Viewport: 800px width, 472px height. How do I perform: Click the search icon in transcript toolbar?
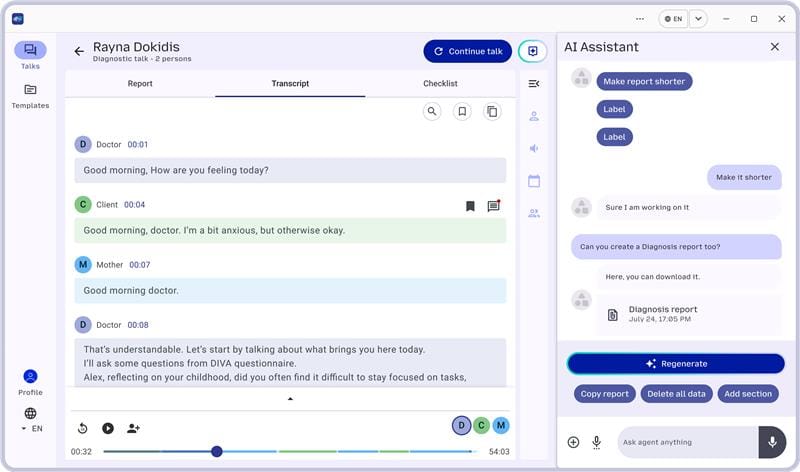[432, 112]
